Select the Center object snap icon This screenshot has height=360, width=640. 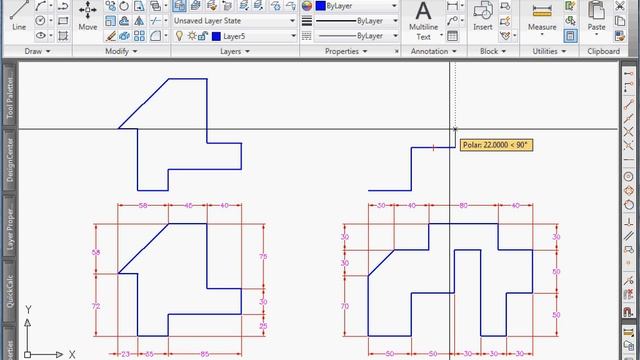(629, 176)
